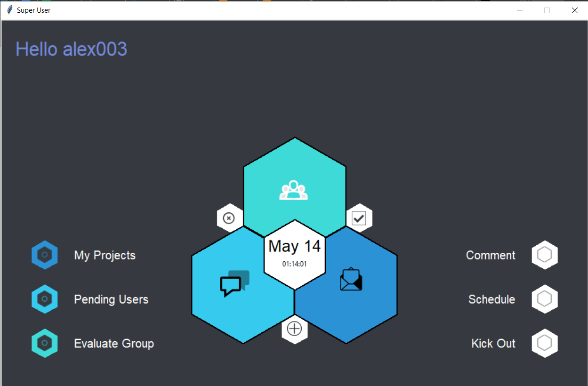Click the hexagon icon beside Pending Users
Viewport: 588px width, 386px height.
(45, 299)
